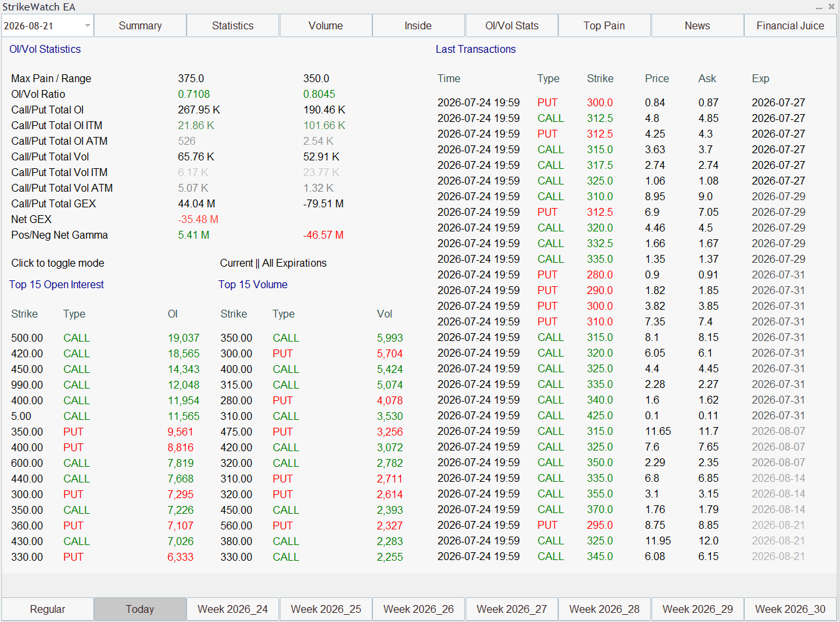The width and height of the screenshot is (840, 622).
Task: Select the 332.5 CALL transaction strike
Action: click(600, 244)
